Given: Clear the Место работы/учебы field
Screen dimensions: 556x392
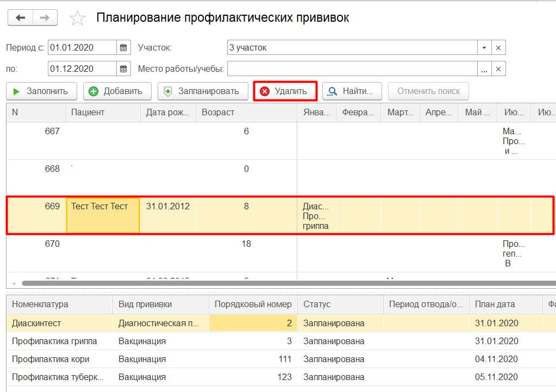Looking at the screenshot, I should click(498, 69).
